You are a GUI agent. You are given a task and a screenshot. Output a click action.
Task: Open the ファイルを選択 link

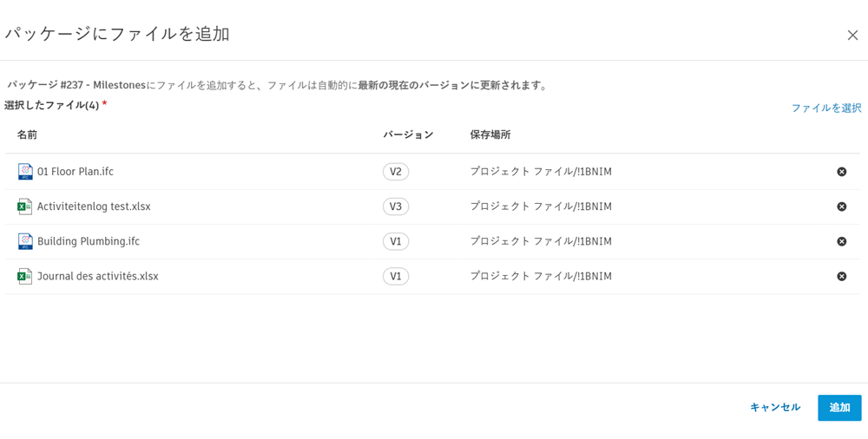tap(825, 108)
